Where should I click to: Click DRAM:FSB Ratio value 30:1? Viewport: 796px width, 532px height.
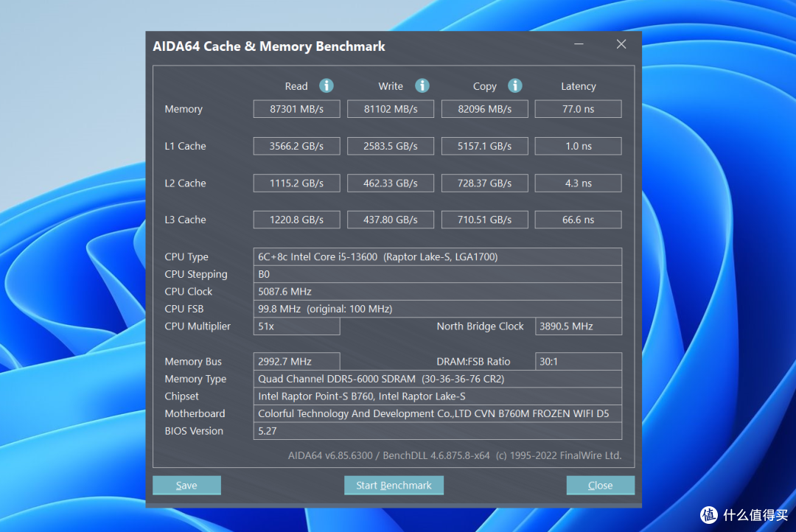coord(579,362)
